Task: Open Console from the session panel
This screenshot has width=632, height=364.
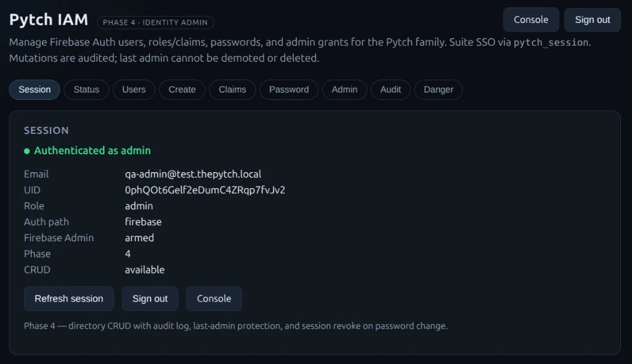Action: (214, 299)
